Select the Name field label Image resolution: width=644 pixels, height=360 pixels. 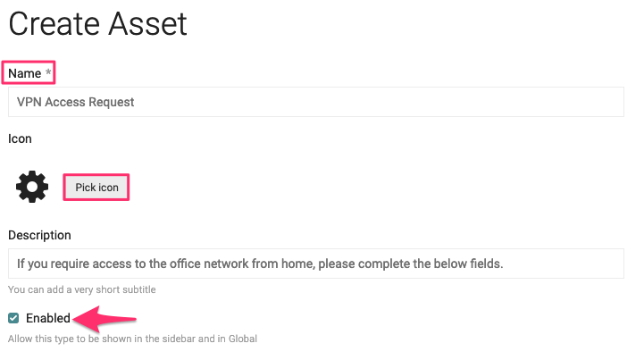pos(25,72)
